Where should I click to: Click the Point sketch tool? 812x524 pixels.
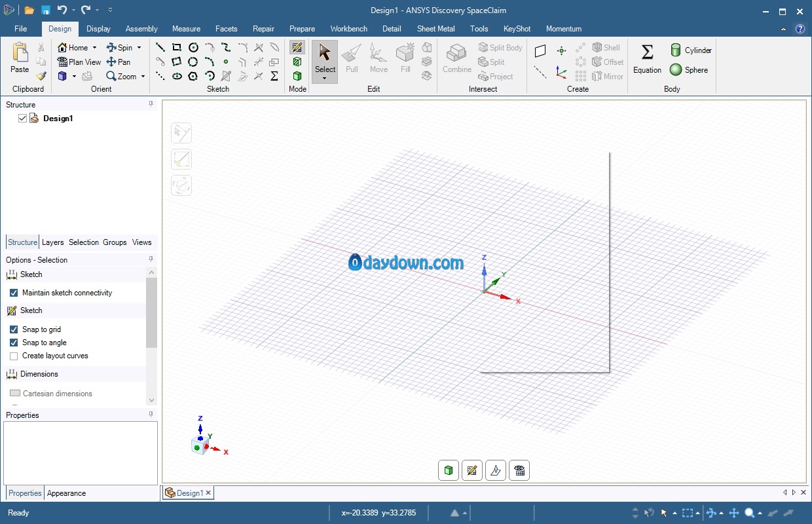[x=226, y=62]
